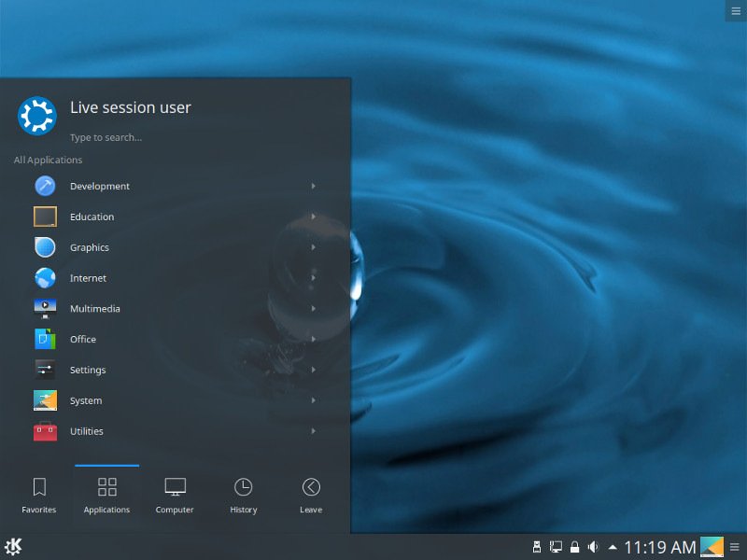Open the Education category label
Image resolution: width=747 pixels, height=560 pixels.
click(92, 217)
